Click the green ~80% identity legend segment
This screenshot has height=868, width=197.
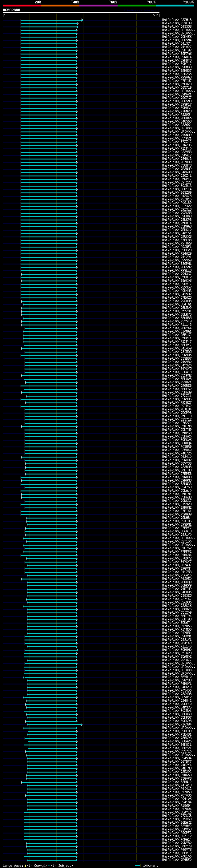point(137,6)
